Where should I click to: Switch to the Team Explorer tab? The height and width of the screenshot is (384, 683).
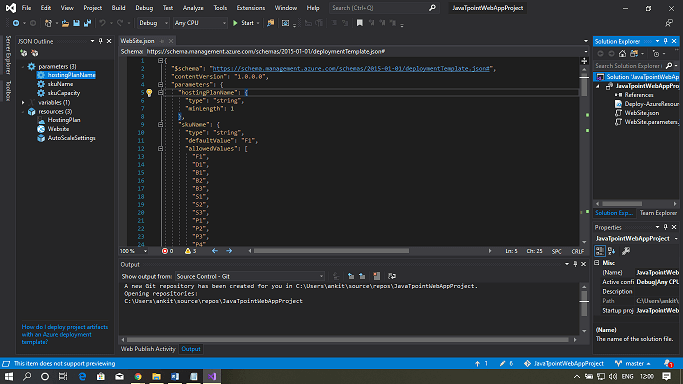click(x=658, y=213)
